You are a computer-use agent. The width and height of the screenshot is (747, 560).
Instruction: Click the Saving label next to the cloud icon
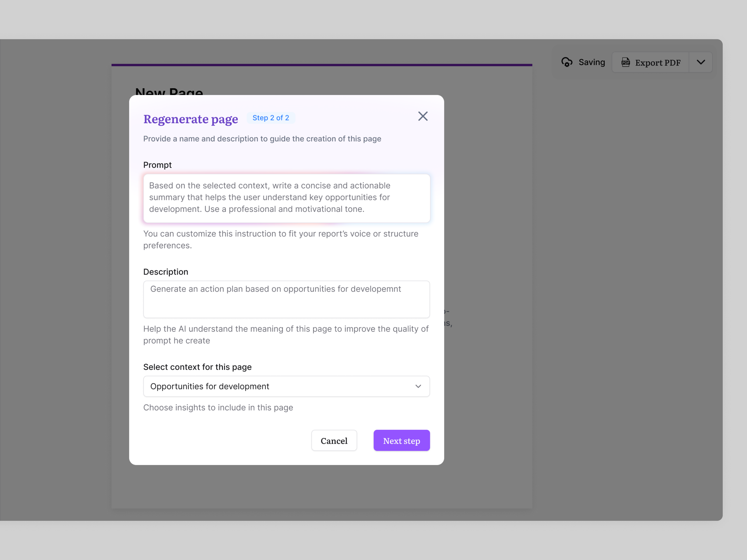(x=592, y=62)
